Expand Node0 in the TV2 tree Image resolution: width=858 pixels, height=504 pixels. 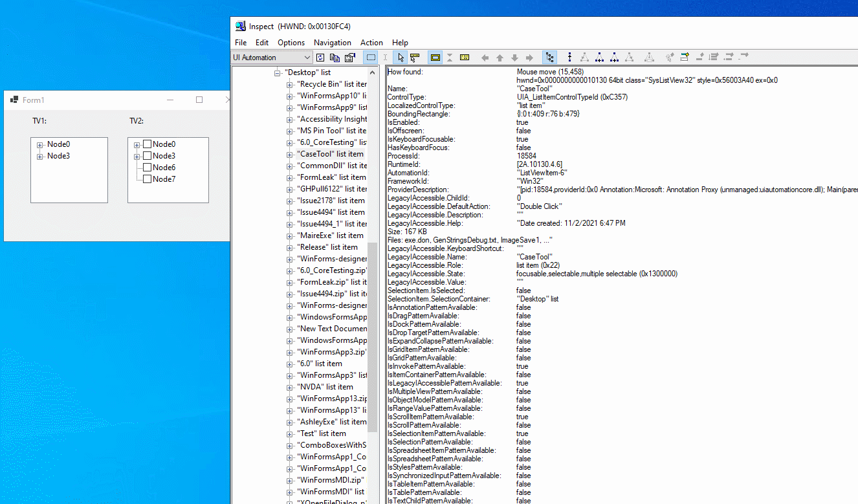tap(137, 145)
